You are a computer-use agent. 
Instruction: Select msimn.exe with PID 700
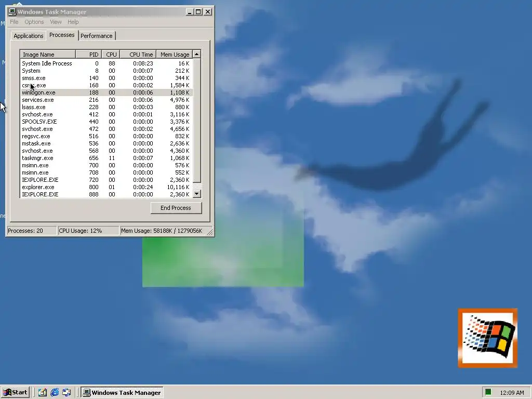[106, 165]
